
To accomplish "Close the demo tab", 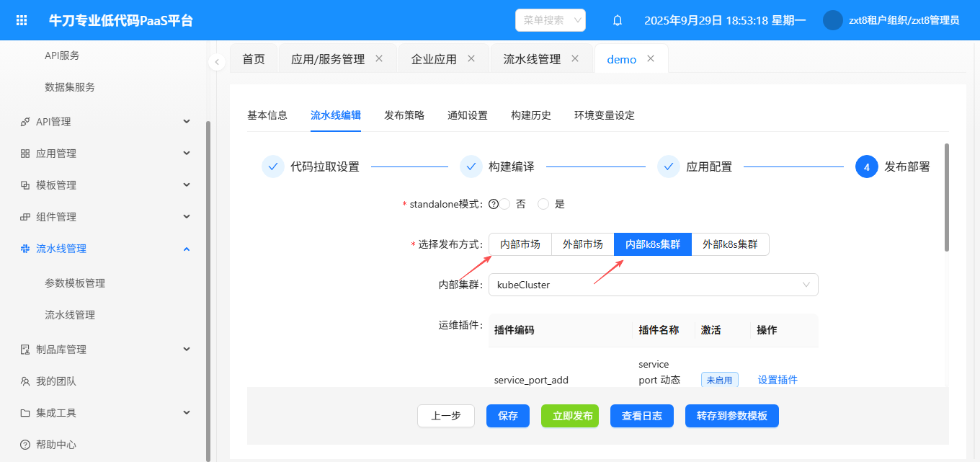I will 651,59.
